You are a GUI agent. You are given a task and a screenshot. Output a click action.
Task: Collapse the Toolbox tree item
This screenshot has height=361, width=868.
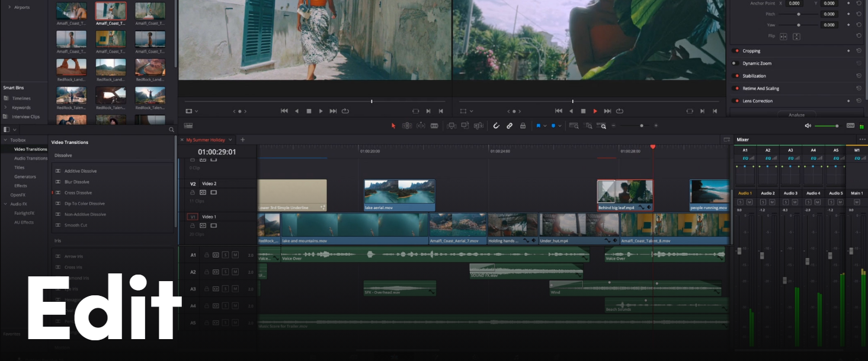click(x=5, y=140)
